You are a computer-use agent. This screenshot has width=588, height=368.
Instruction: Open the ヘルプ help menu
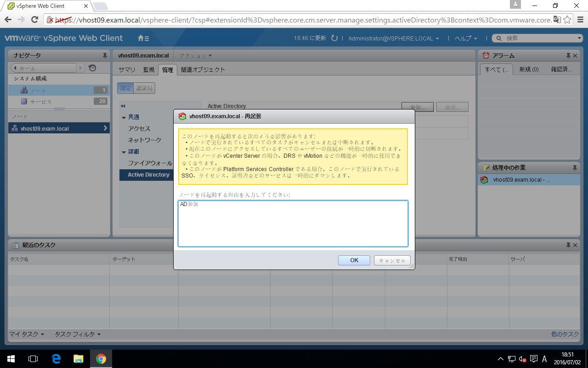(x=466, y=39)
